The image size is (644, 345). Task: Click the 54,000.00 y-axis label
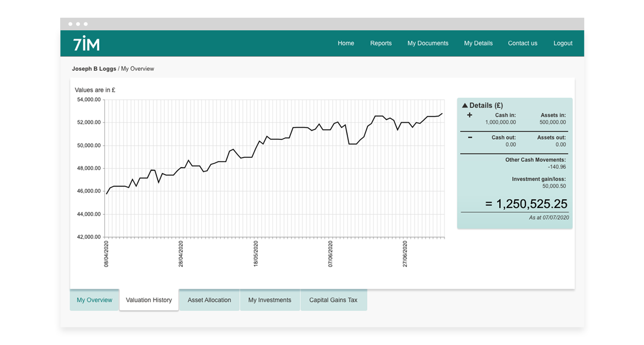(x=89, y=100)
